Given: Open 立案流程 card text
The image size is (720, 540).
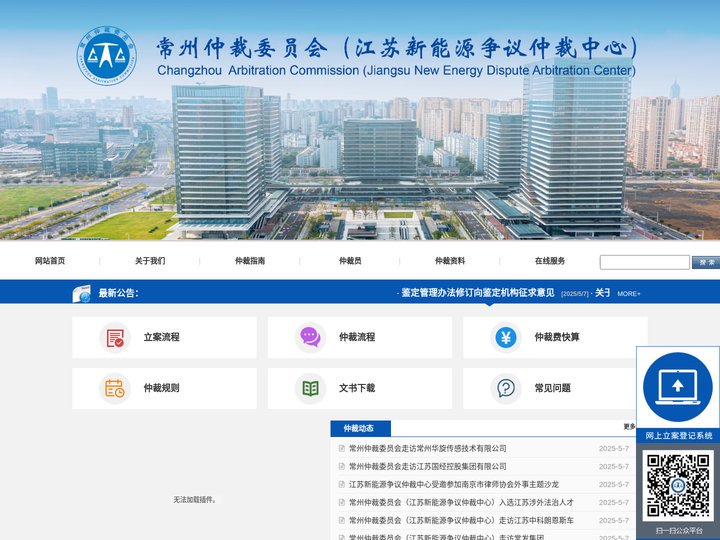Looking at the screenshot, I should pyautogui.click(x=161, y=337).
